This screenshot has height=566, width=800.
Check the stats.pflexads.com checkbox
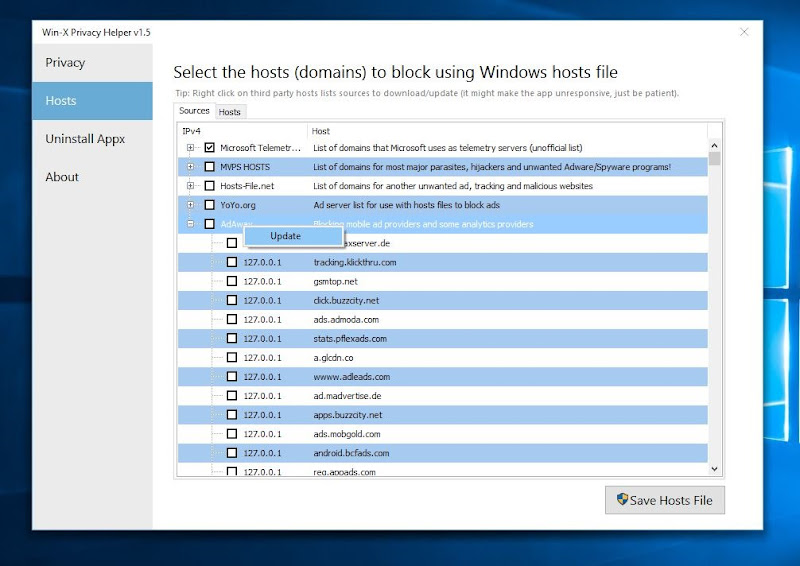232,338
